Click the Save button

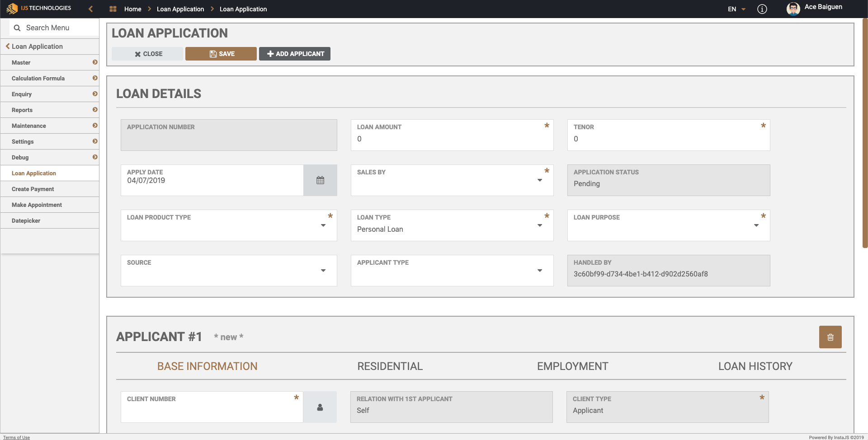(221, 54)
